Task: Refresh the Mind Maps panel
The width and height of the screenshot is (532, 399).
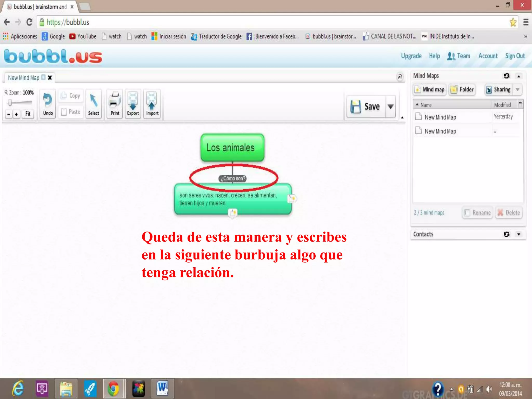Action: tap(506, 76)
